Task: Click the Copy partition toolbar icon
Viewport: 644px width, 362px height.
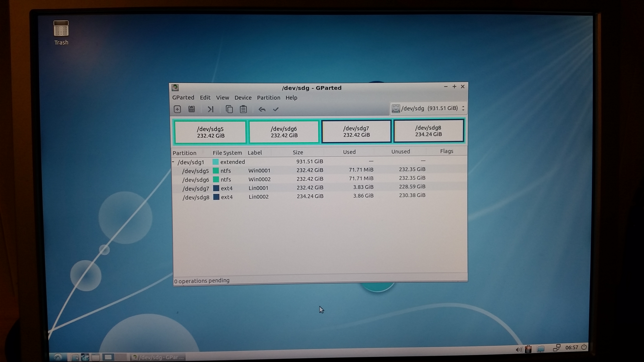Action: point(229,109)
